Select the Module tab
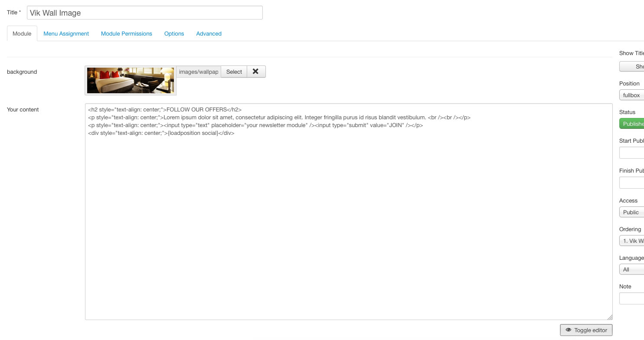The image size is (644, 340). 22,33
